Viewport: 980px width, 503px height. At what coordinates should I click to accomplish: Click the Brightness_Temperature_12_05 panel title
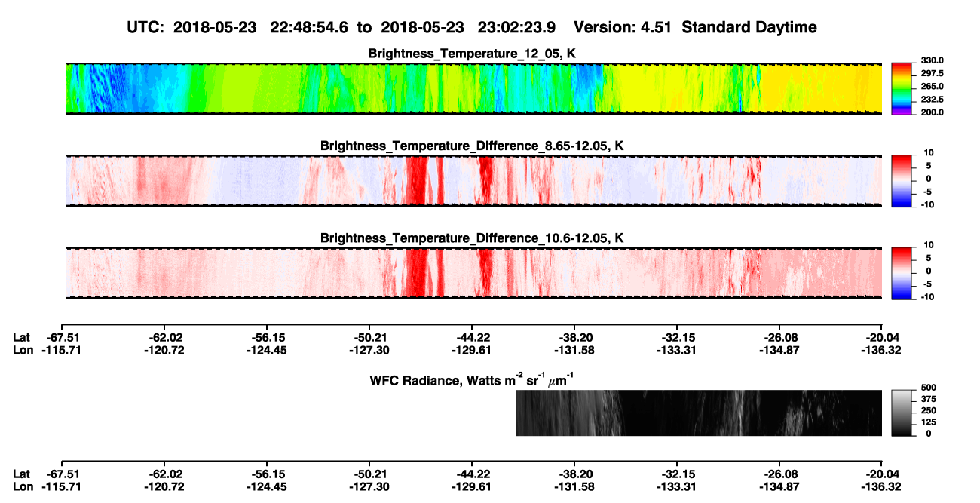pos(473,54)
